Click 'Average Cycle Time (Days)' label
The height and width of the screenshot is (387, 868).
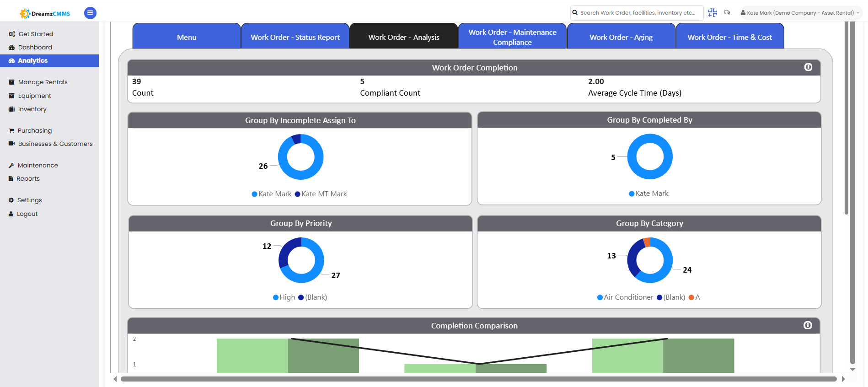click(635, 93)
